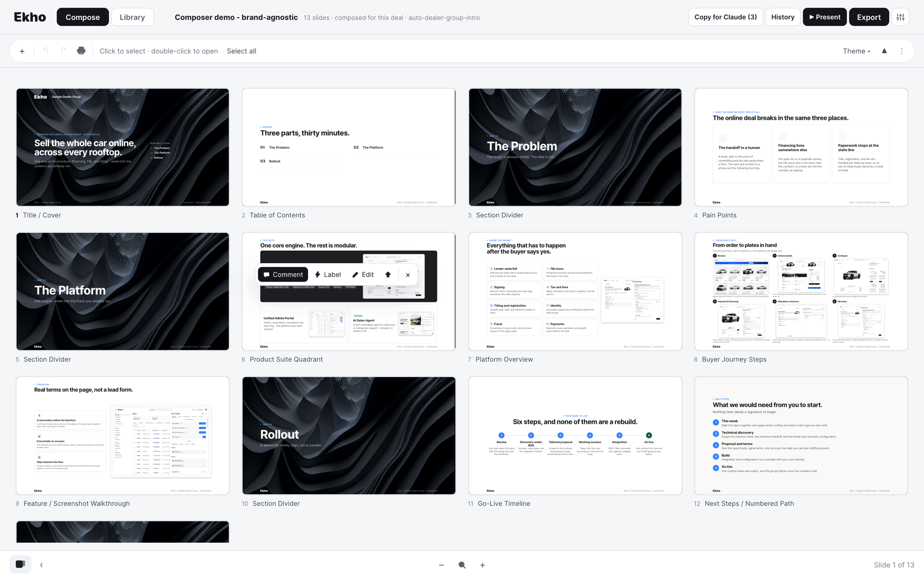The image size is (924, 578).
Task: Click the plus icon to add a slide
Action: pyautogui.click(x=22, y=51)
